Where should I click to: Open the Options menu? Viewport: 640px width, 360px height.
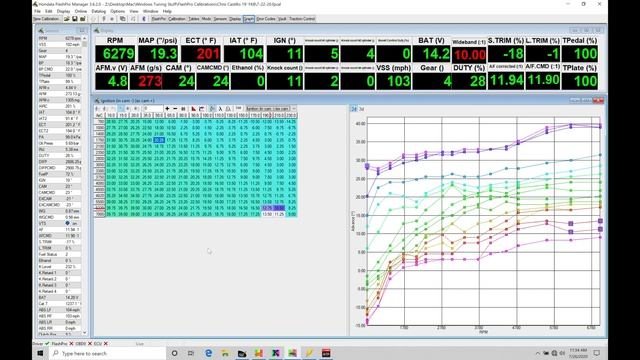[x=118, y=11]
